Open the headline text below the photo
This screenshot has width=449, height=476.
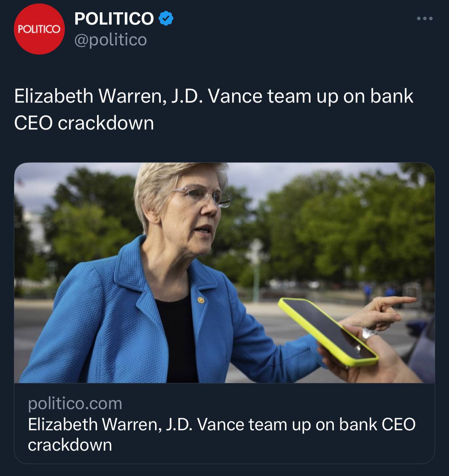tap(222, 434)
